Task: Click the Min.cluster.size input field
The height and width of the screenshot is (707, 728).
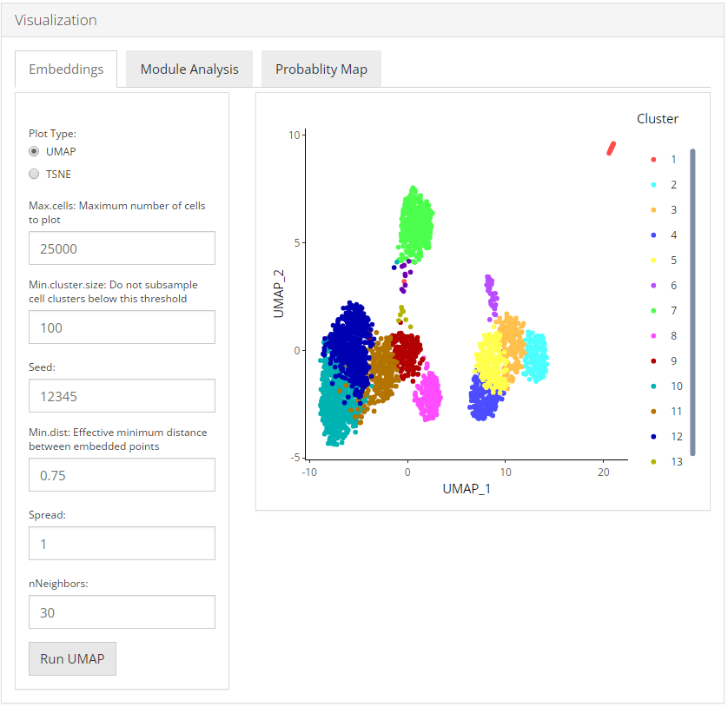Action: (x=122, y=327)
